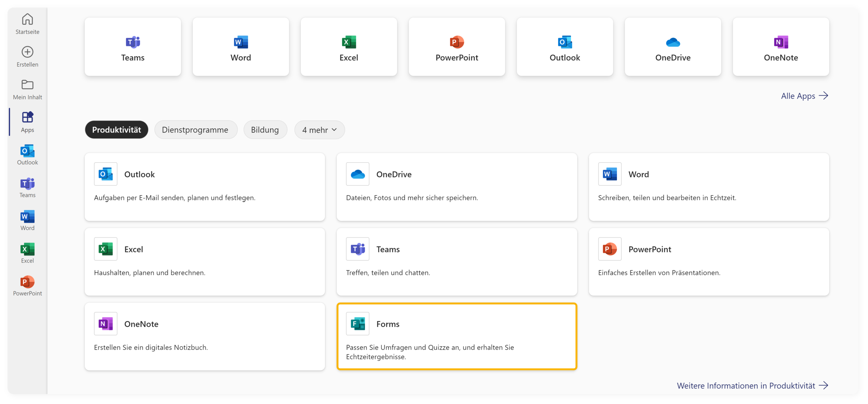This screenshot has height=404, width=868.
Task: Switch to the Bildung category tab
Action: click(265, 130)
